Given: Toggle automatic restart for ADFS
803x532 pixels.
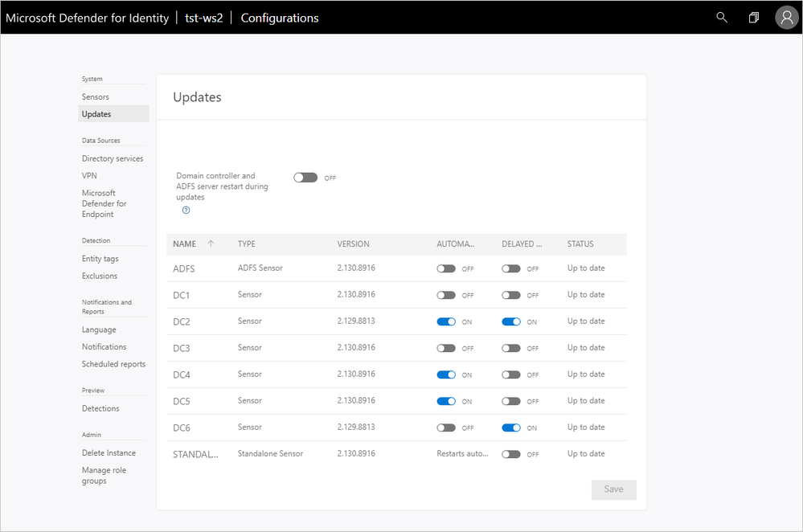Looking at the screenshot, I should click(446, 268).
